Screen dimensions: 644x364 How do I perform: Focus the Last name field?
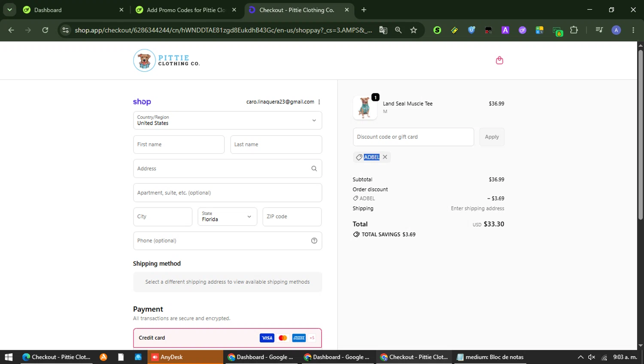coord(276,144)
